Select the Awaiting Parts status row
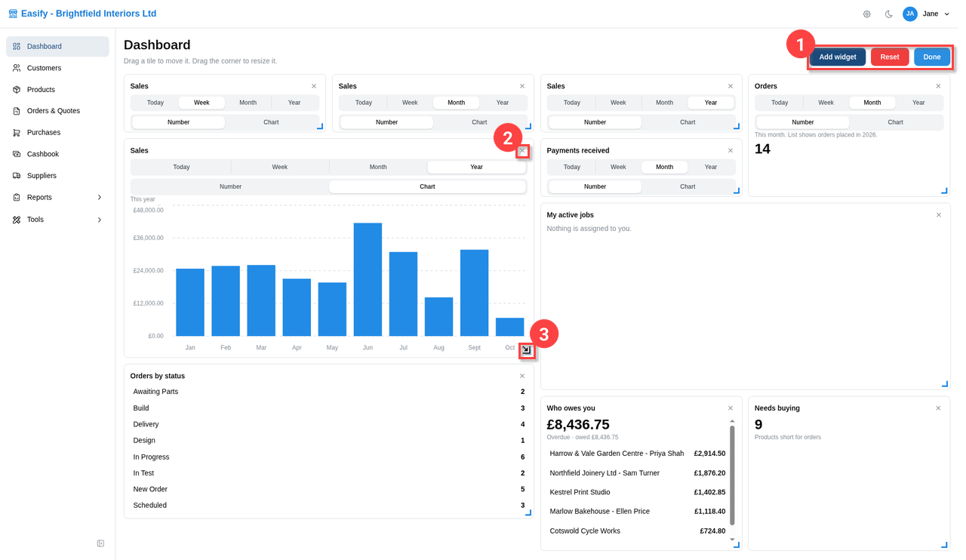 pyautogui.click(x=329, y=392)
